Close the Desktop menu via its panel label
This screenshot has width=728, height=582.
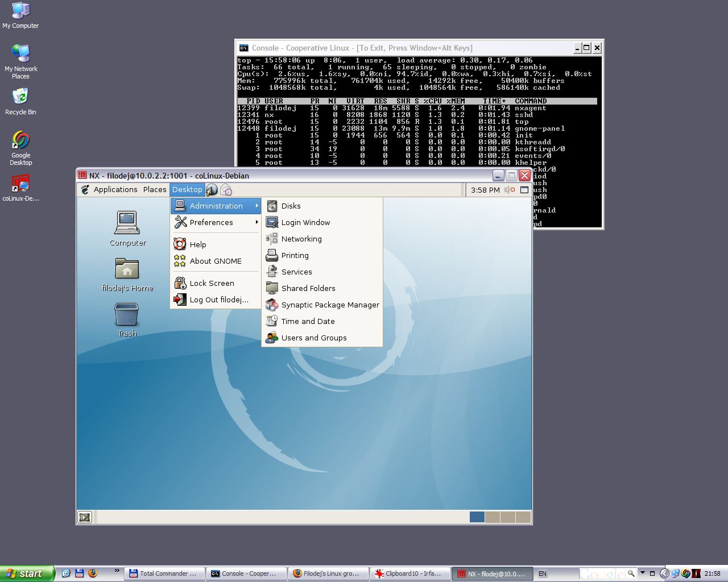tap(187, 190)
